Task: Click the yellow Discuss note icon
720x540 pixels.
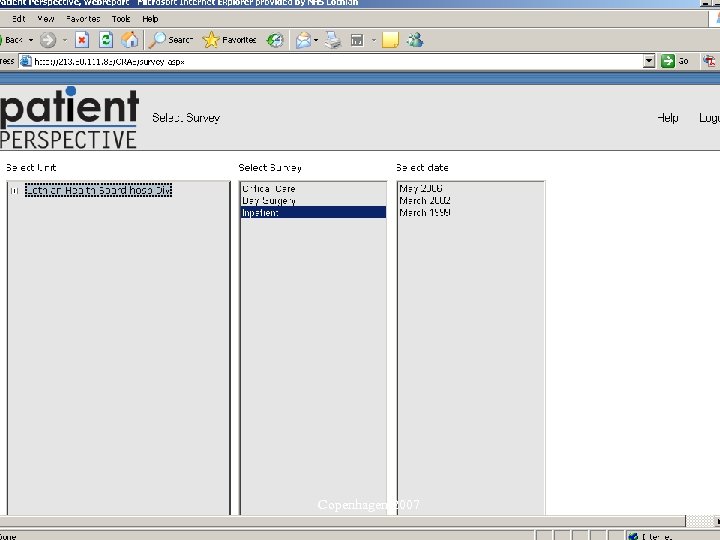Action: click(390, 40)
